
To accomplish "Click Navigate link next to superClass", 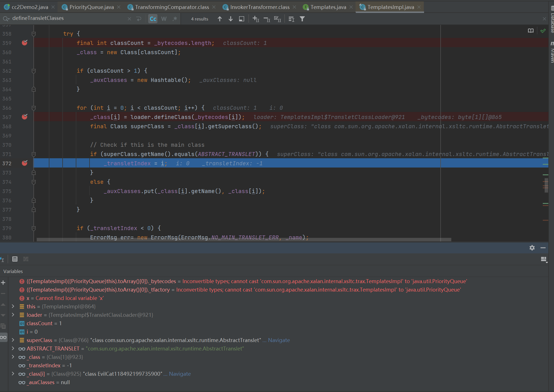I will coord(279,340).
